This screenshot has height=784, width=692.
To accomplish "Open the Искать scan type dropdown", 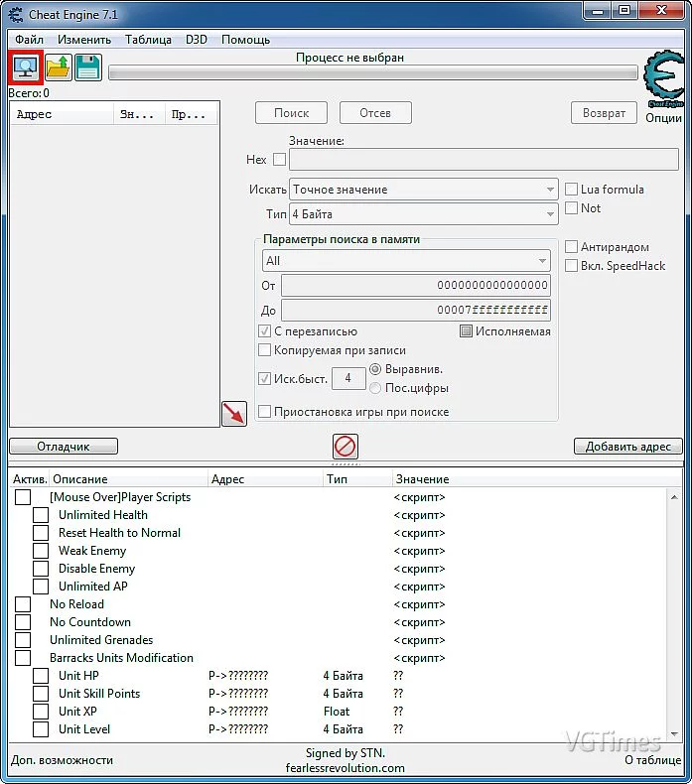I will tap(424, 190).
